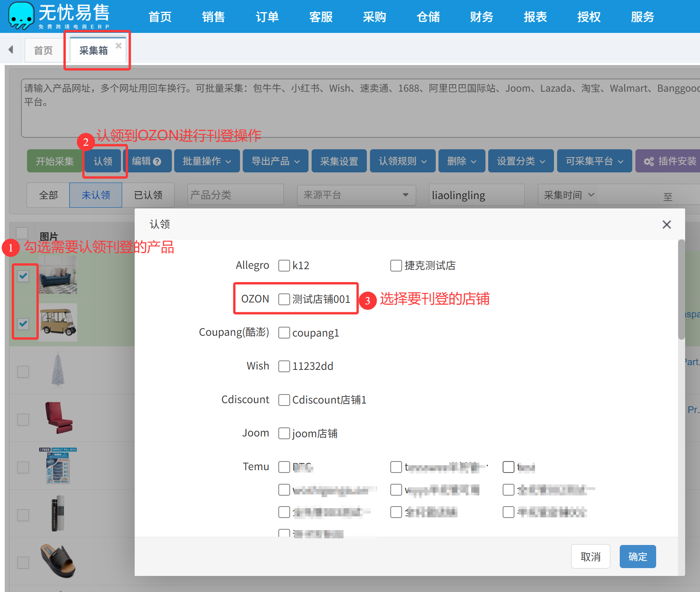Select the Joom joom店铺 checkbox
Screen dimensions: 700x592
(x=284, y=433)
